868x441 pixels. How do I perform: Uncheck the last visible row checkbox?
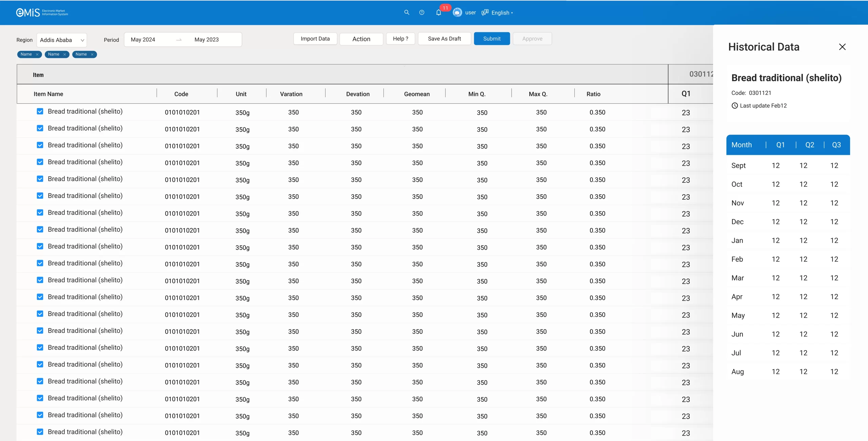(x=40, y=432)
